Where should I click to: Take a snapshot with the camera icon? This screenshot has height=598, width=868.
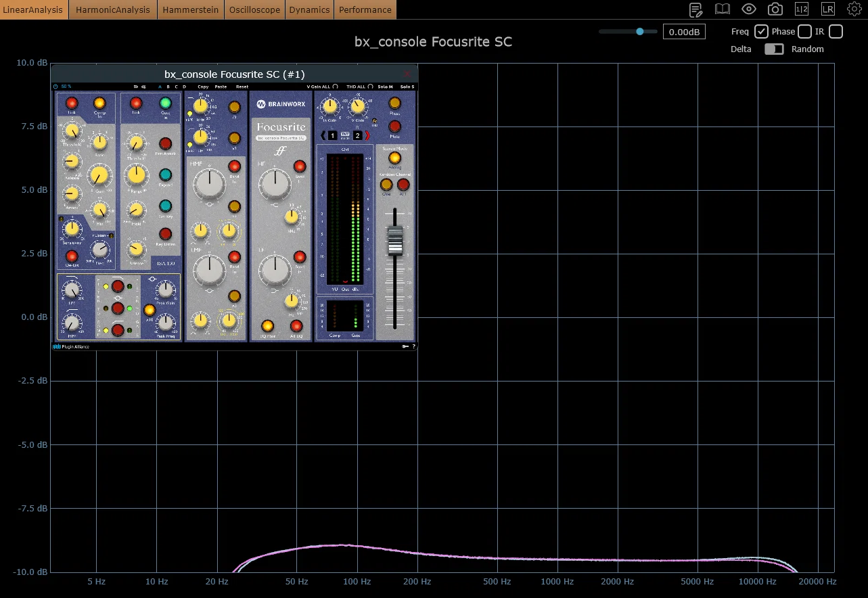pos(775,9)
